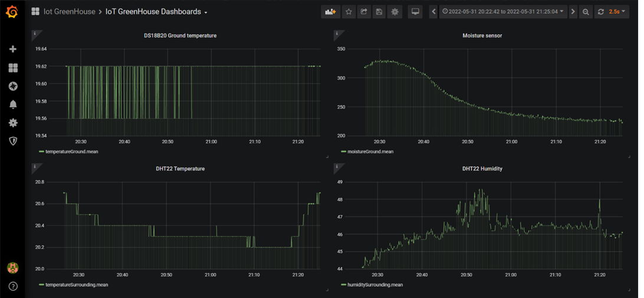Click resize handle of DHT22 Humidity panel
The width and height of the screenshot is (644, 298).
[629, 289]
